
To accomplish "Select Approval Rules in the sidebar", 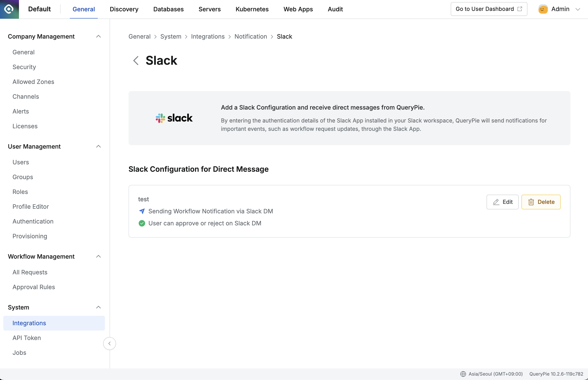I will 34,287.
